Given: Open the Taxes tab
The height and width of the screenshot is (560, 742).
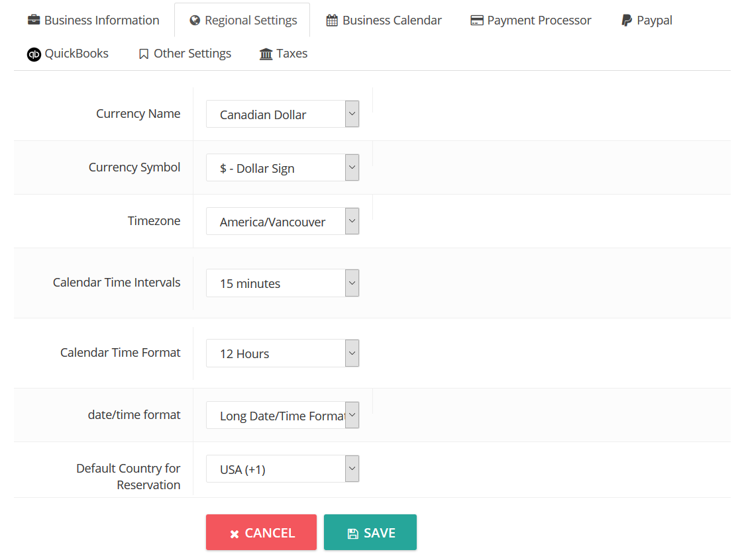Looking at the screenshot, I should [x=284, y=54].
